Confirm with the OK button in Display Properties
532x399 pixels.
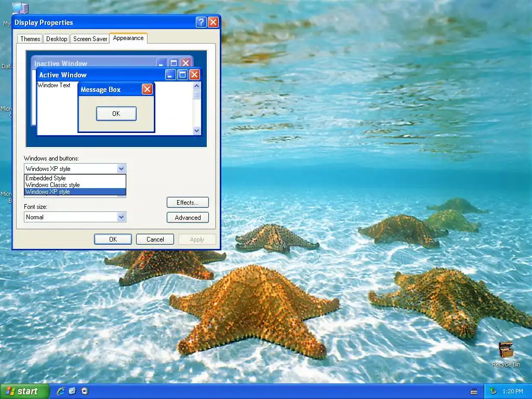(x=113, y=239)
